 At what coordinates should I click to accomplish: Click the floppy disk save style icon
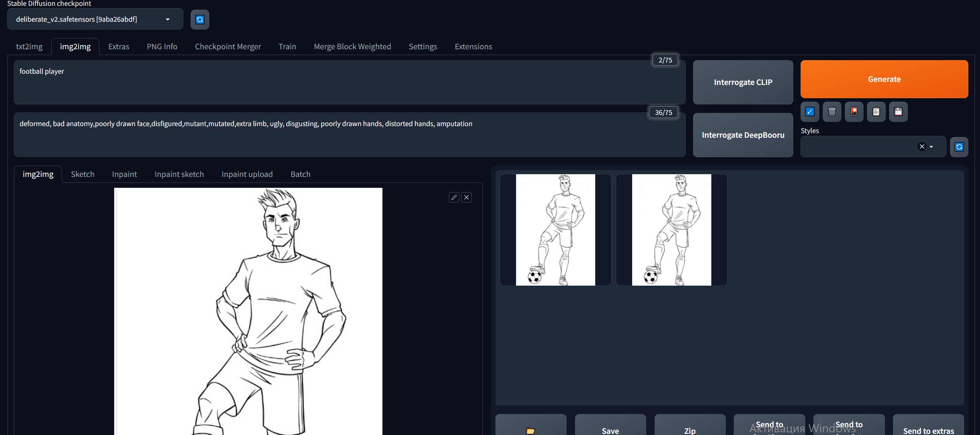898,112
